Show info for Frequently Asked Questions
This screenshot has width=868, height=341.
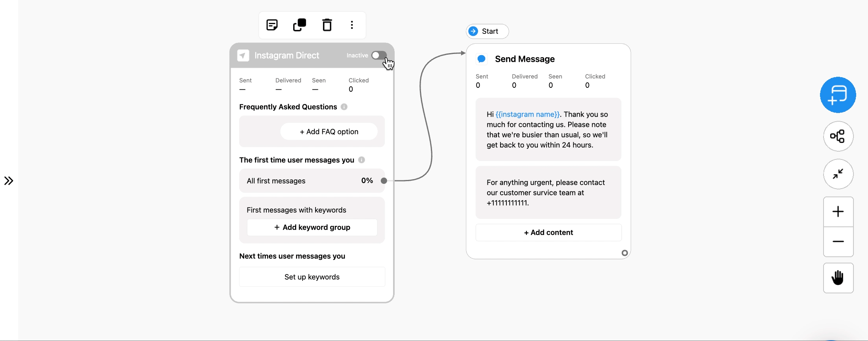pyautogui.click(x=344, y=107)
